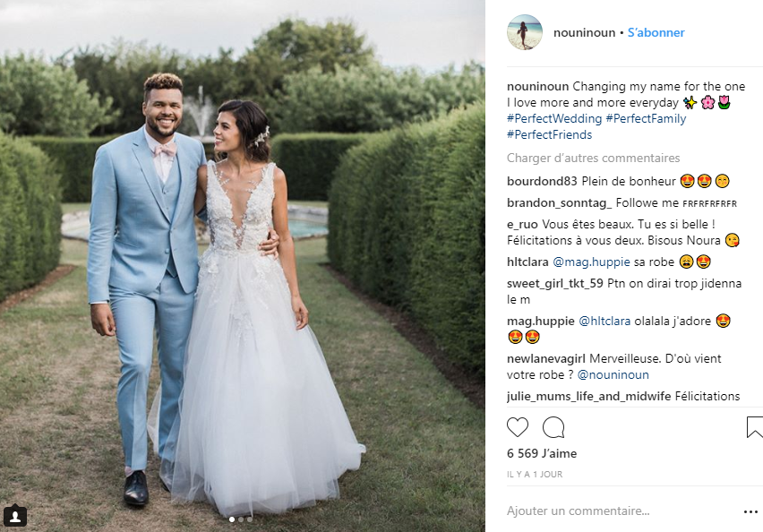This screenshot has height=532, width=763.
Task: Open the IL Y A 1 JOUR timestamp
Action: pos(535,474)
